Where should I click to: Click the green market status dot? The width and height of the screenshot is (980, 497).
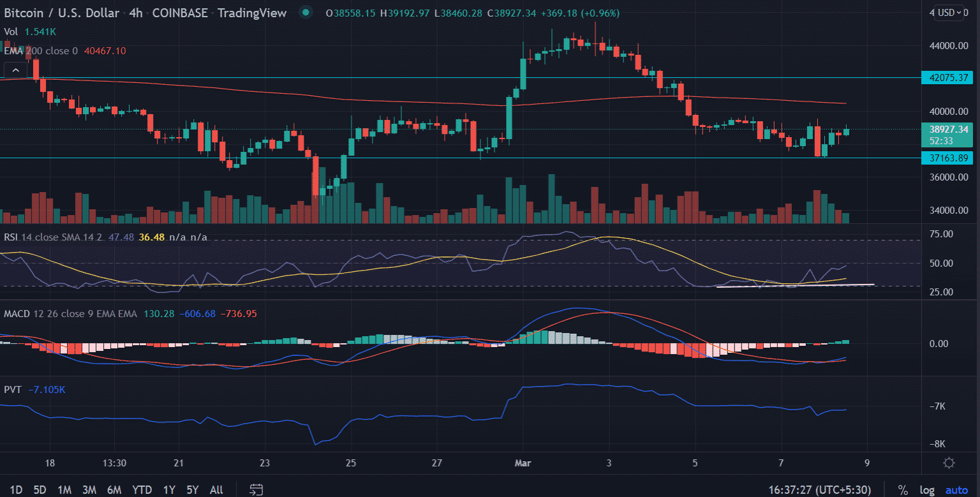(306, 13)
